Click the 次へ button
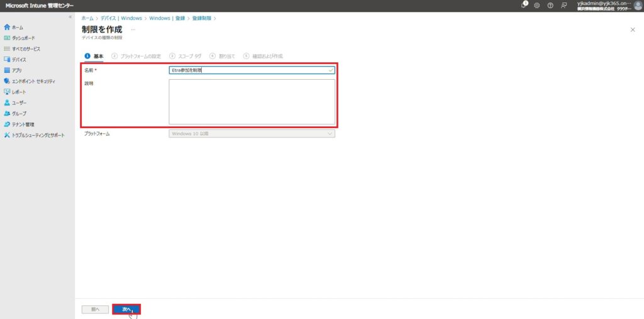 [x=126, y=309]
